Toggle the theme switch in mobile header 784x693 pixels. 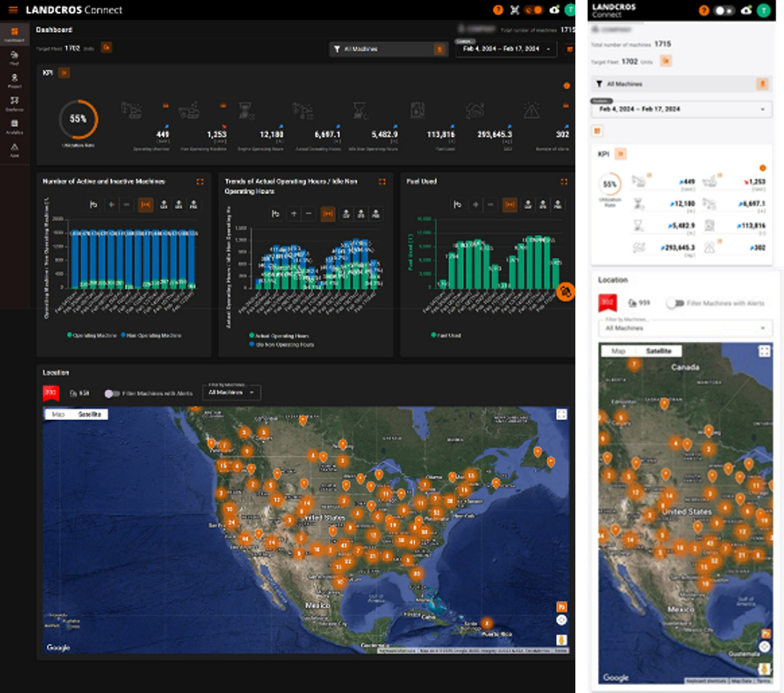[x=724, y=11]
